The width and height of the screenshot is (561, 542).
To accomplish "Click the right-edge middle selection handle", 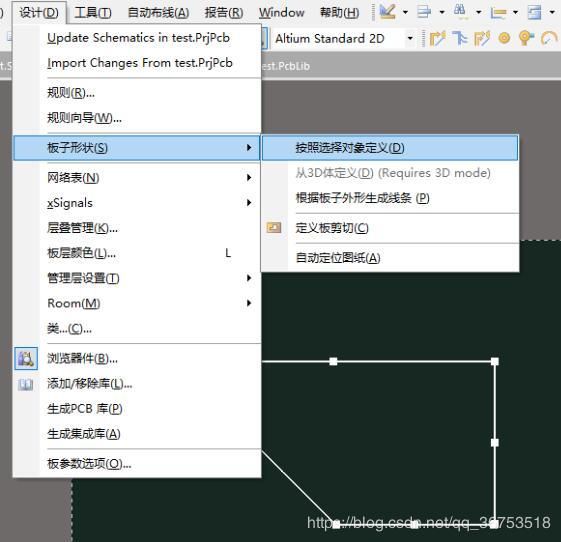I will point(494,443).
